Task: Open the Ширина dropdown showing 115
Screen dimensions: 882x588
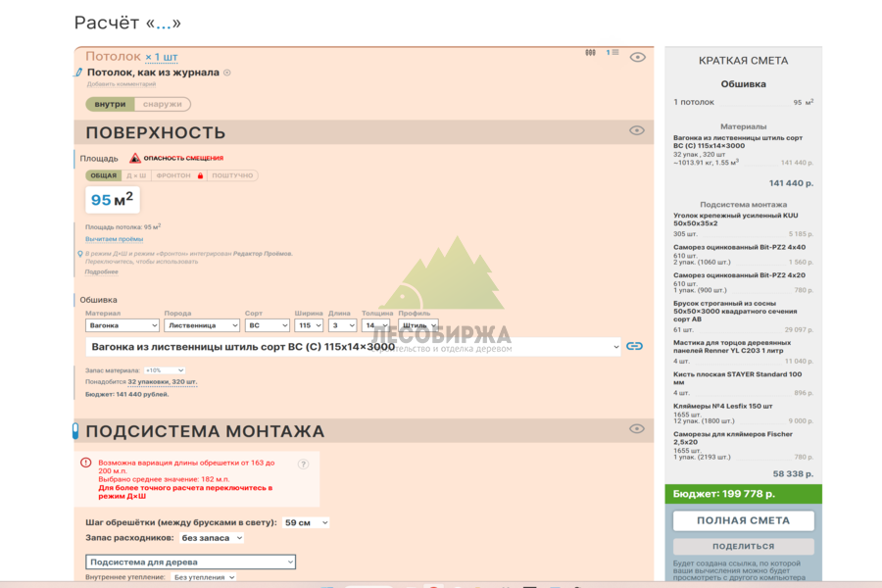Action: click(309, 325)
